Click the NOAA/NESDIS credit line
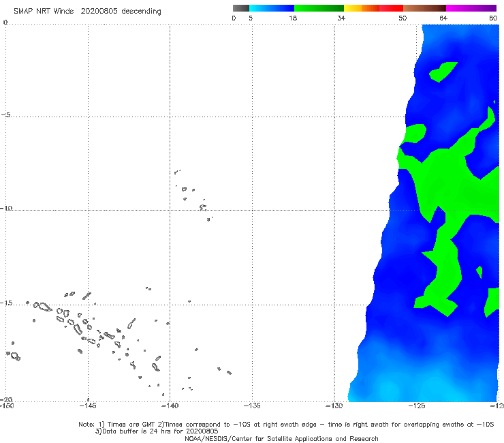 tap(281, 439)
